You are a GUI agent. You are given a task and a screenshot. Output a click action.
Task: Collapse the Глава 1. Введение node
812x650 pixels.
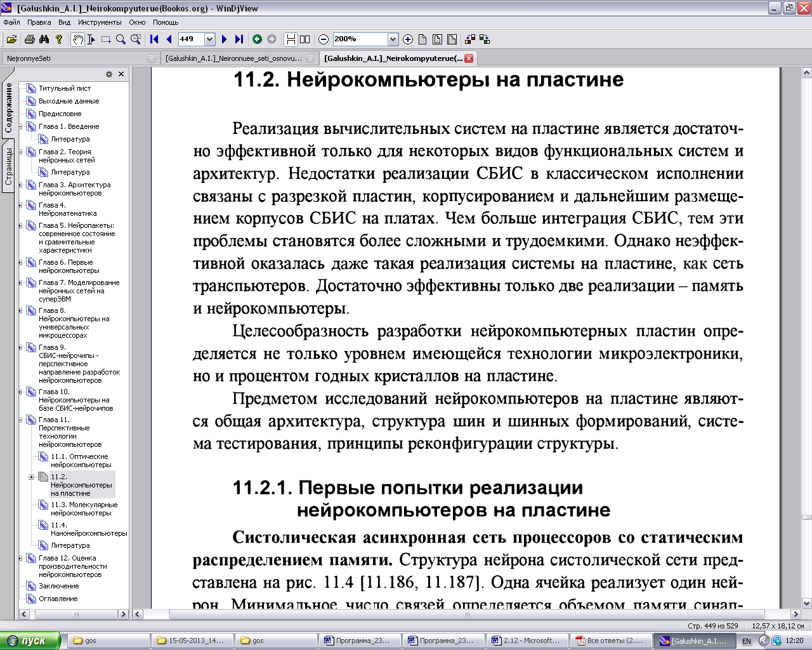click(x=20, y=126)
